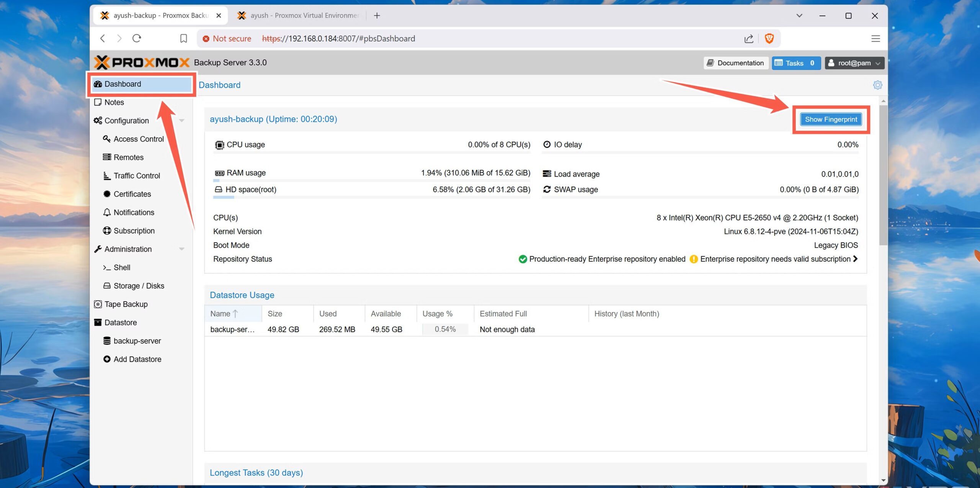980x488 pixels.
Task: Select the Certificates icon
Action: pos(106,194)
